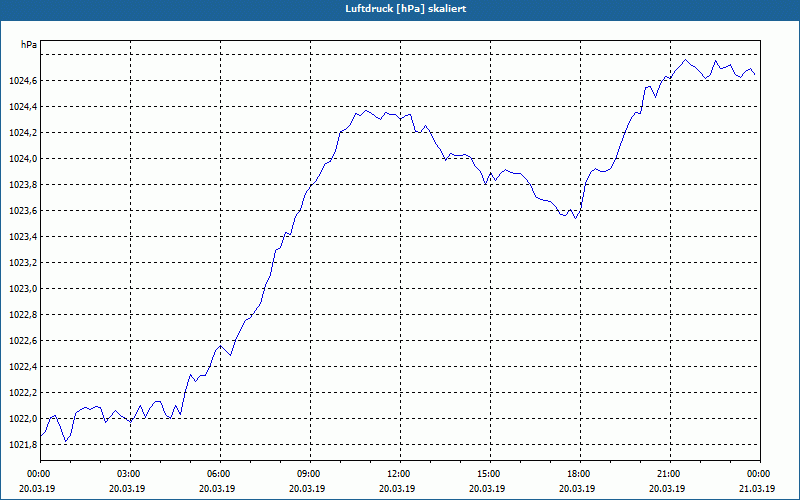
Task: Select the 1022,4 axis value
Action: (x=23, y=367)
